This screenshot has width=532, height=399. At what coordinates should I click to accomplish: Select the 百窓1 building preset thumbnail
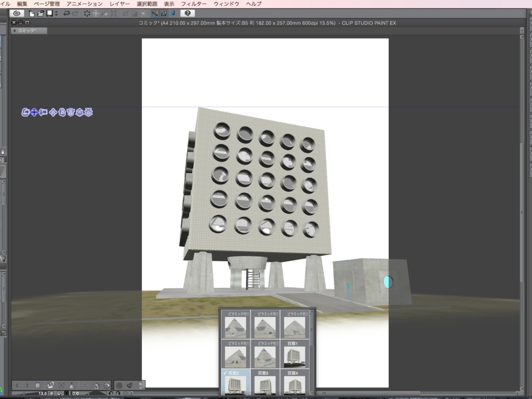point(294,357)
